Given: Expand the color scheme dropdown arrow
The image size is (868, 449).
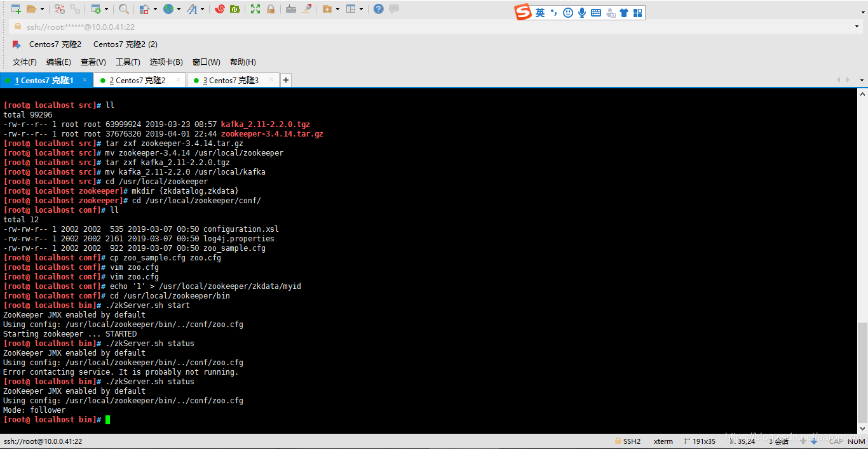Looking at the screenshot, I should [155, 9].
